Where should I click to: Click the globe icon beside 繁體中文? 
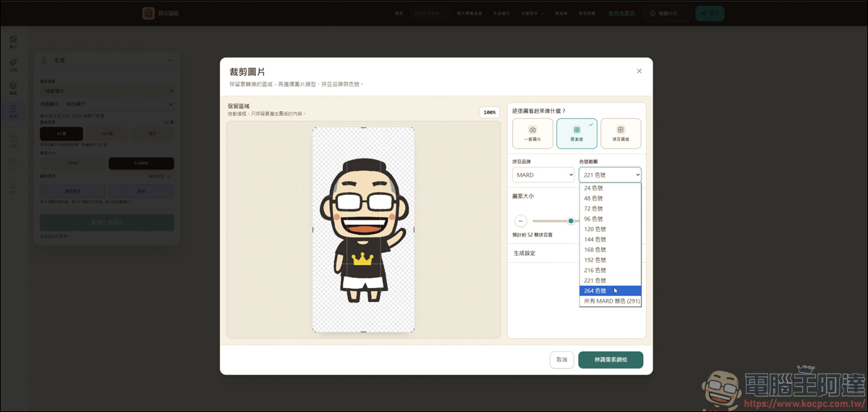coord(652,13)
